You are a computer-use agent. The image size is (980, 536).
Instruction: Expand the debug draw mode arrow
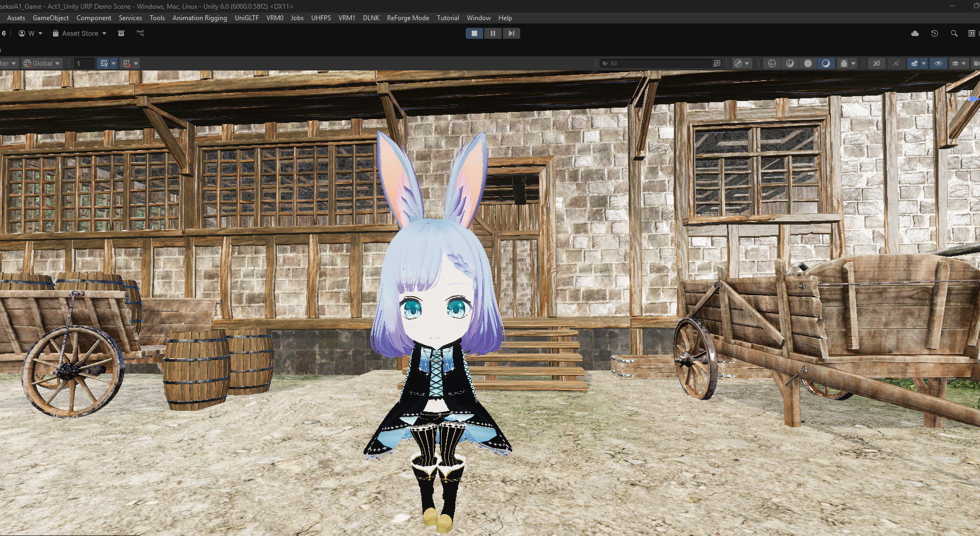click(853, 63)
